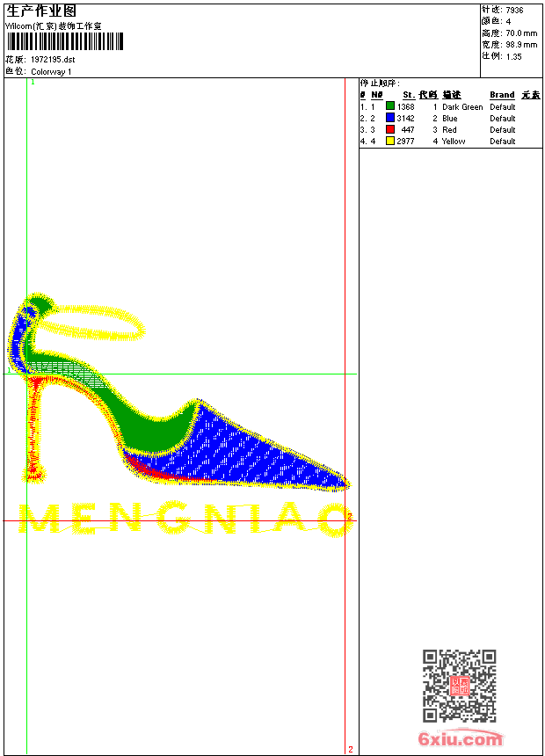Click the barcode under the studio name
The height and width of the screenshot is (756, 545).
click(65, 41)
